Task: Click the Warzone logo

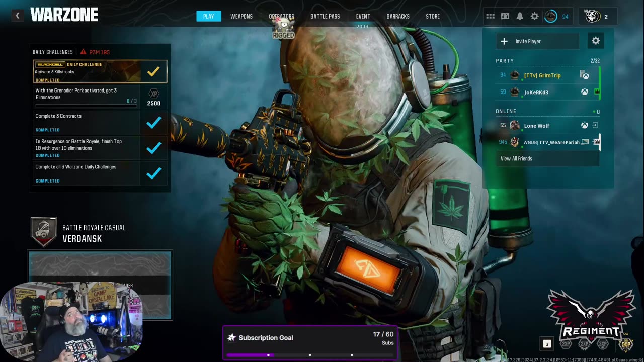Action: (x=64, y=15)
